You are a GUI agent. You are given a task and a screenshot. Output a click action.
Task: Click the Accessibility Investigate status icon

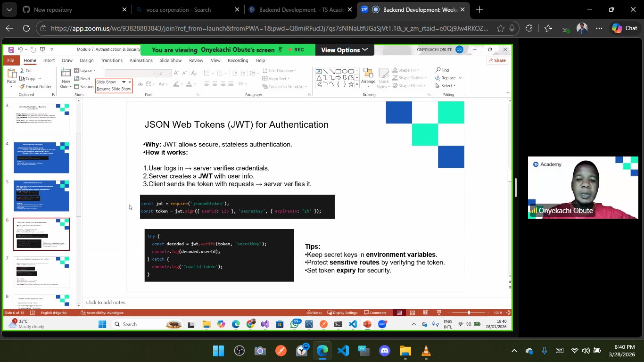pos(83,313)
